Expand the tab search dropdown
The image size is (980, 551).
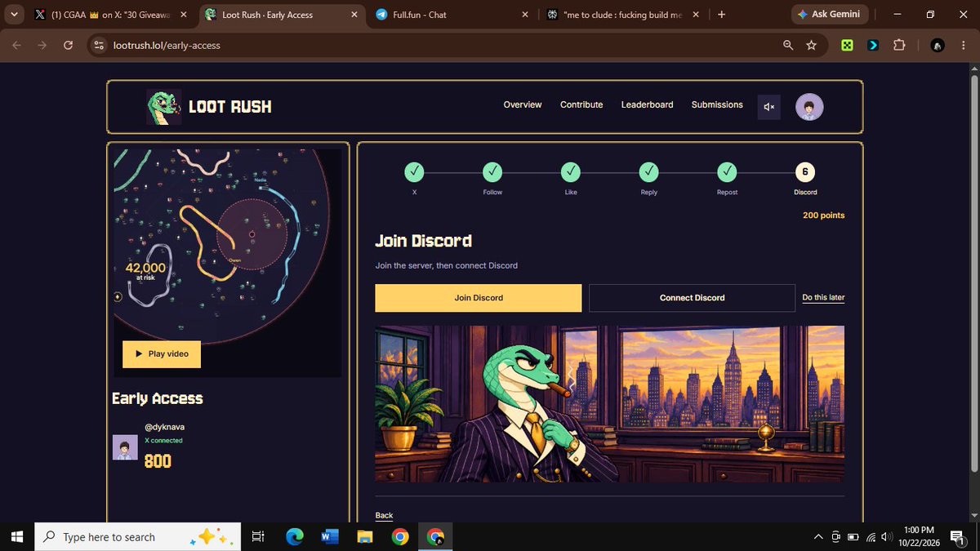[15, 15]
